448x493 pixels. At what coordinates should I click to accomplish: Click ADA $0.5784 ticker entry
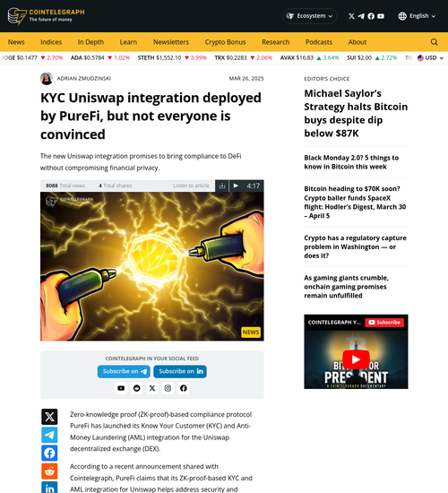100,58
